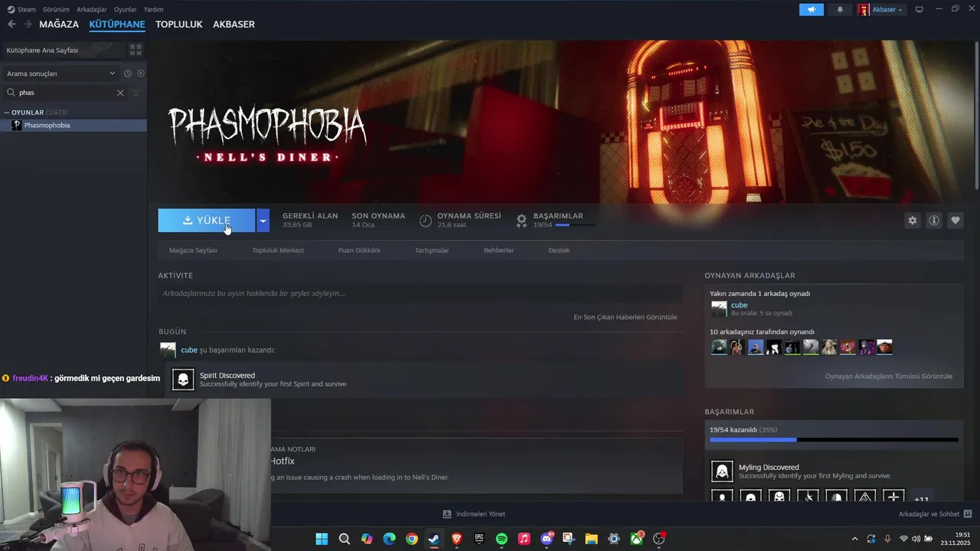980x551 pixels.
Task: Open the Oyunlar menu
Action: (125, 9)
